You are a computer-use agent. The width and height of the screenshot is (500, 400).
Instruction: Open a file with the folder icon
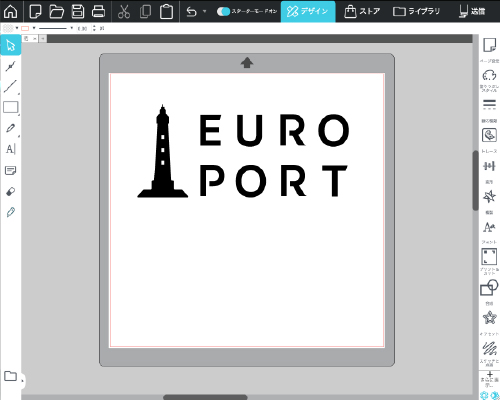(x=56, y=11)
